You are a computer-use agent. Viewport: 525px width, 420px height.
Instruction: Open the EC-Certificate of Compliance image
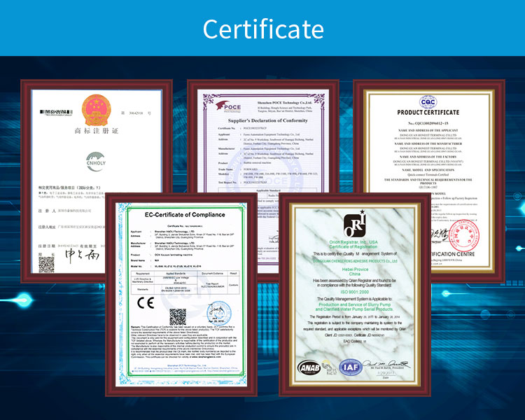point(181,295)
